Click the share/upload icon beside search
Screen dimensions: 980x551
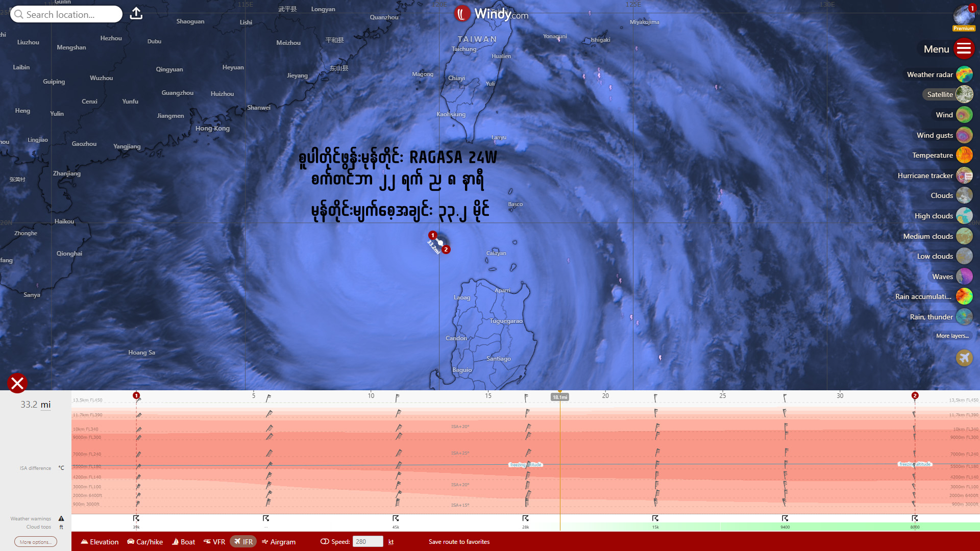tap(136, 14)
